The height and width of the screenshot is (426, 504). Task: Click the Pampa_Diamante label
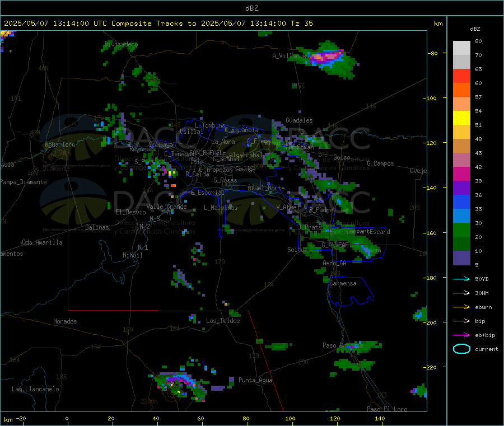point(23,182)
